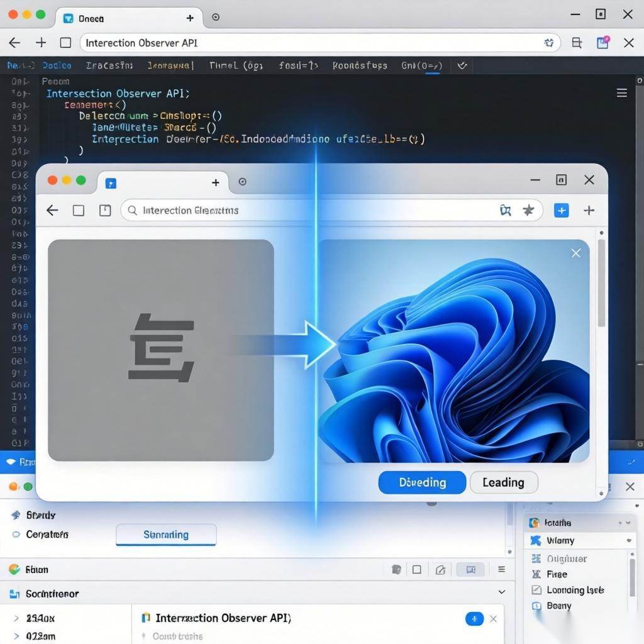Click the Leading button
Screen dimensions: 644x644
click(x=503, y=482)
